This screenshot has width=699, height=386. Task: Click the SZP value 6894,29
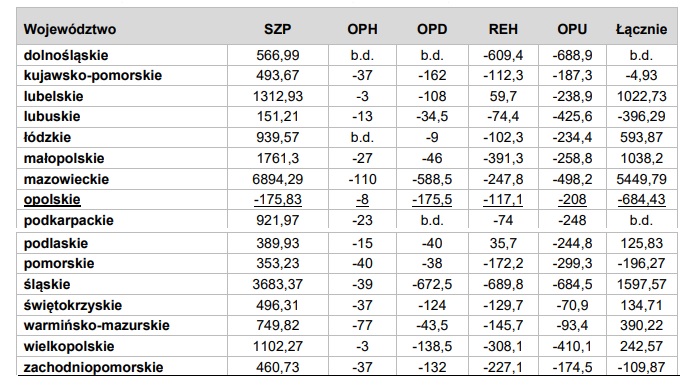(277, 179)
